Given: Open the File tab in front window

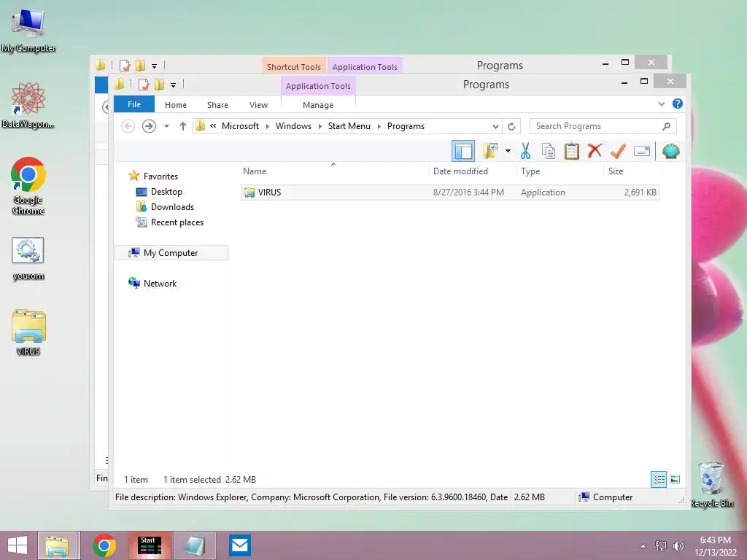Looking at the screenshot, I should [134, 104].
